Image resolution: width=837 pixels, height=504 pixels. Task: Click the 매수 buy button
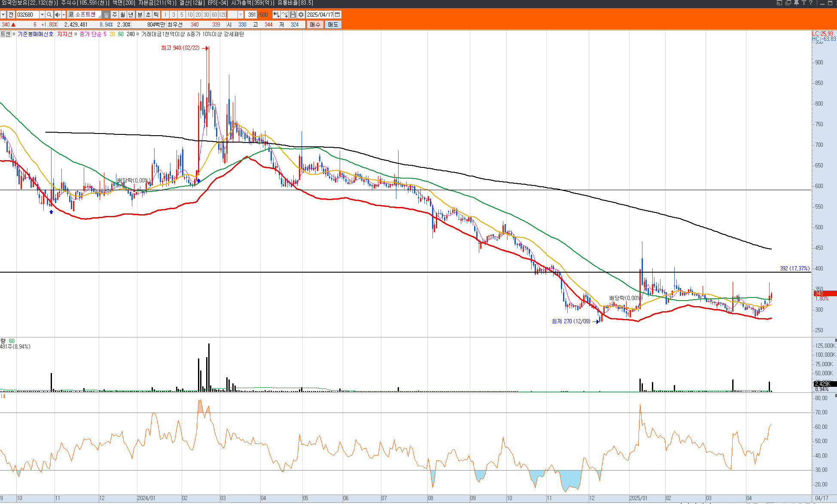click(x=315, y=24)
